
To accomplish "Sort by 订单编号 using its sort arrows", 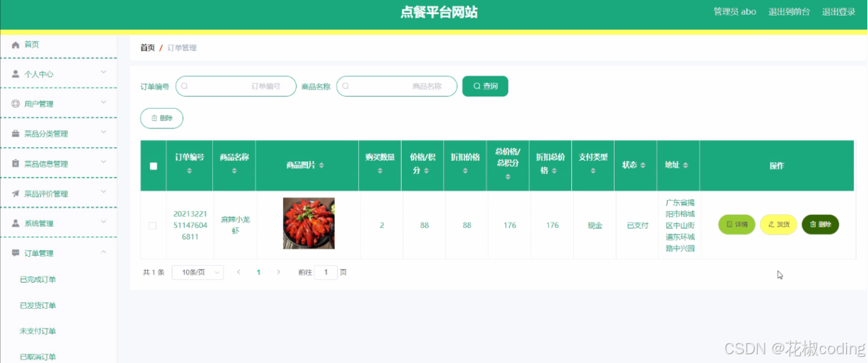I will [189, 171].
